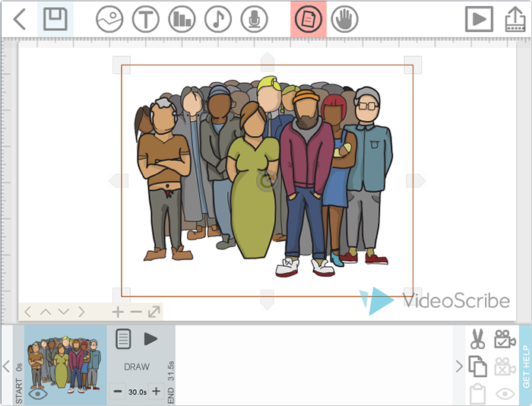Image resolution: width=532 pixels, height=406 pixels.
Task: Click the top-right resize handle of the image
Action: pos(413,65)
